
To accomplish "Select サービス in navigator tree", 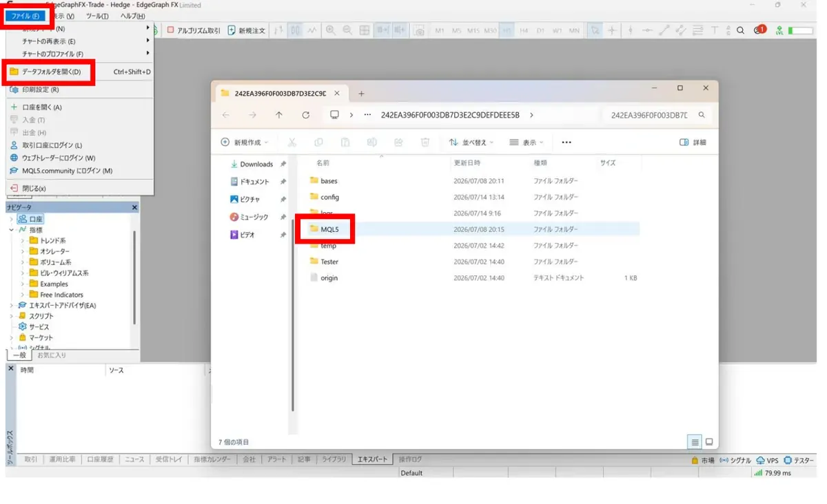I will [x=39, y=327].
